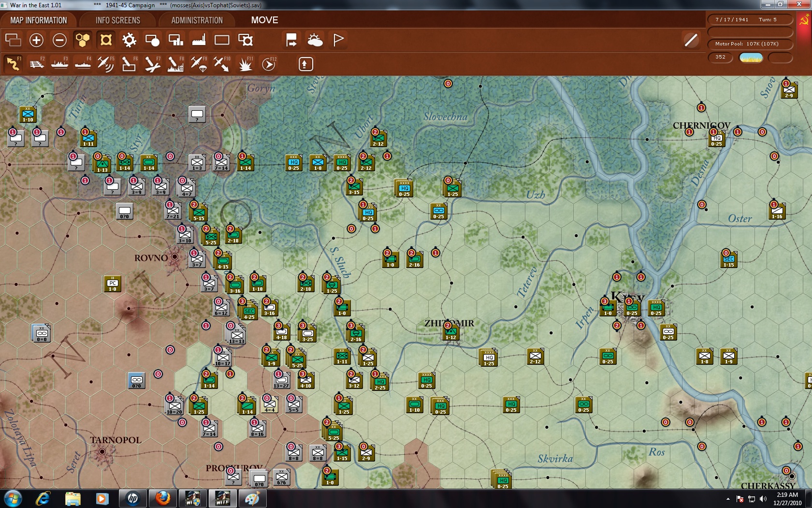
Task: Open Firefox from the taskbar
Action: pyautogui.click(x=162, y=498)
